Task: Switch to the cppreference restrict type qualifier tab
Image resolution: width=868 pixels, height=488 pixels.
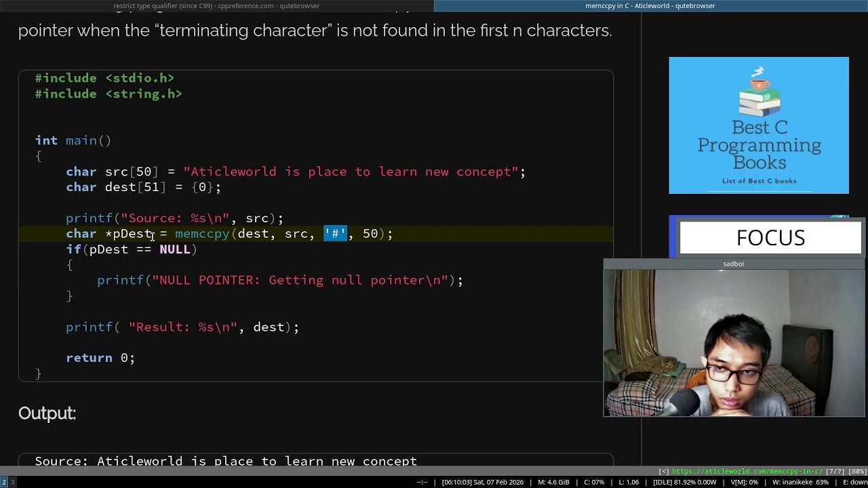Action: (x=217, y=6)
